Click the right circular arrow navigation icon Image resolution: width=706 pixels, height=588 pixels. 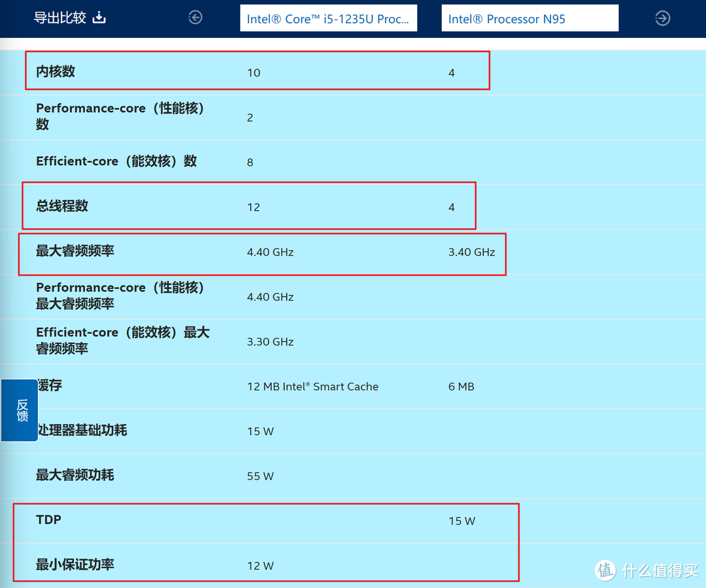click(662, 18)
